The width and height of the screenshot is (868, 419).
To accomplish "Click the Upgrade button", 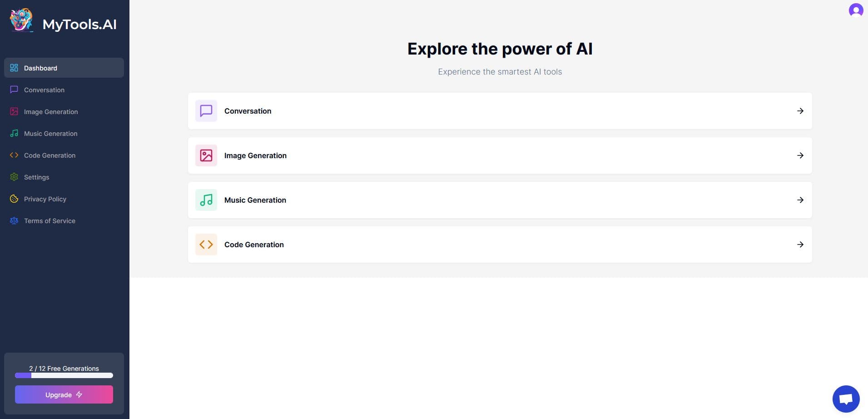I will pos(64,394).
